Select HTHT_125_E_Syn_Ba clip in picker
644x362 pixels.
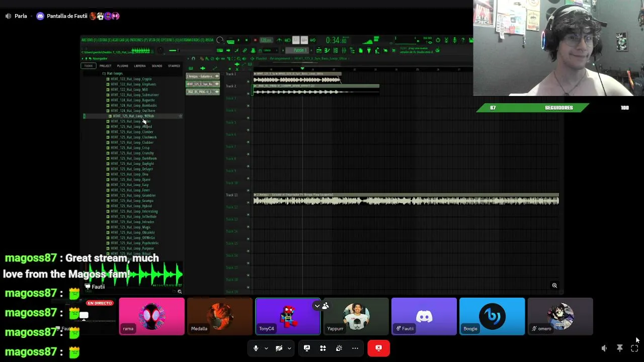tap(203, 84)
